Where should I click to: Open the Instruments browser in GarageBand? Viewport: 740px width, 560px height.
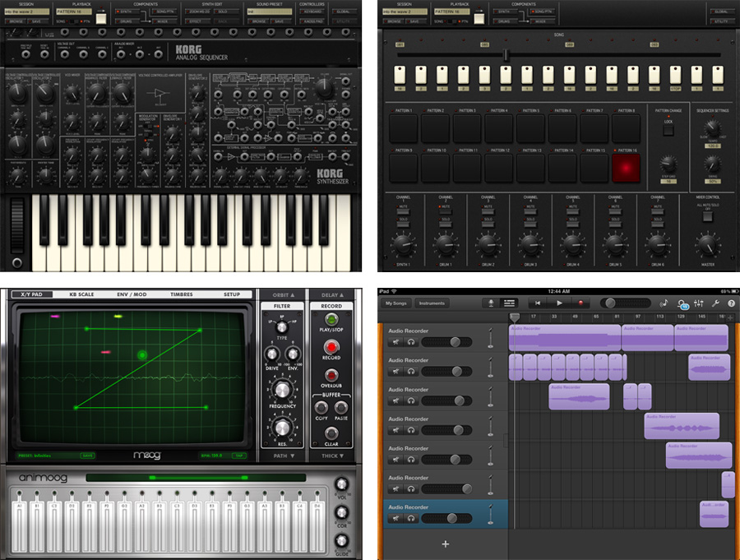tap(432, 303)
